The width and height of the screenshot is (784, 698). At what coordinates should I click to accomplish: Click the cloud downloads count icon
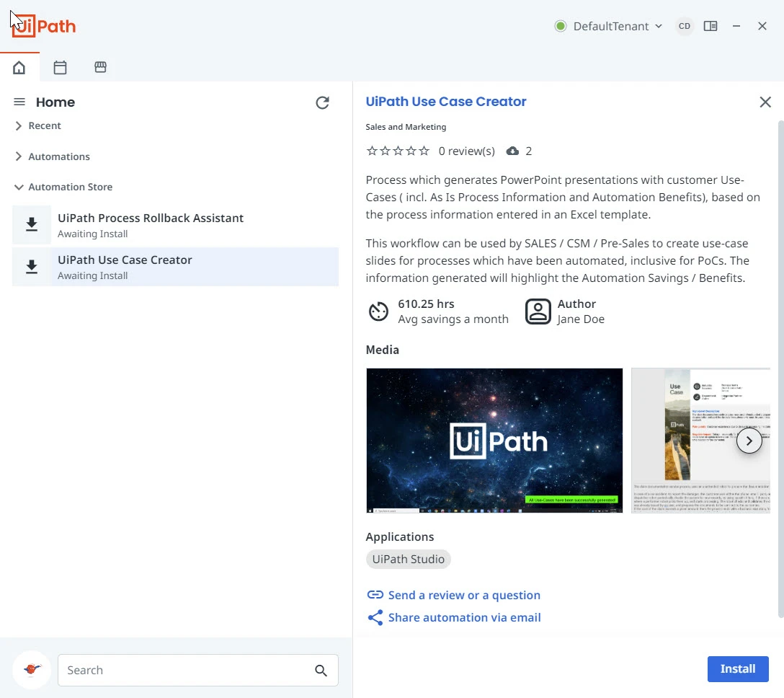512,151
